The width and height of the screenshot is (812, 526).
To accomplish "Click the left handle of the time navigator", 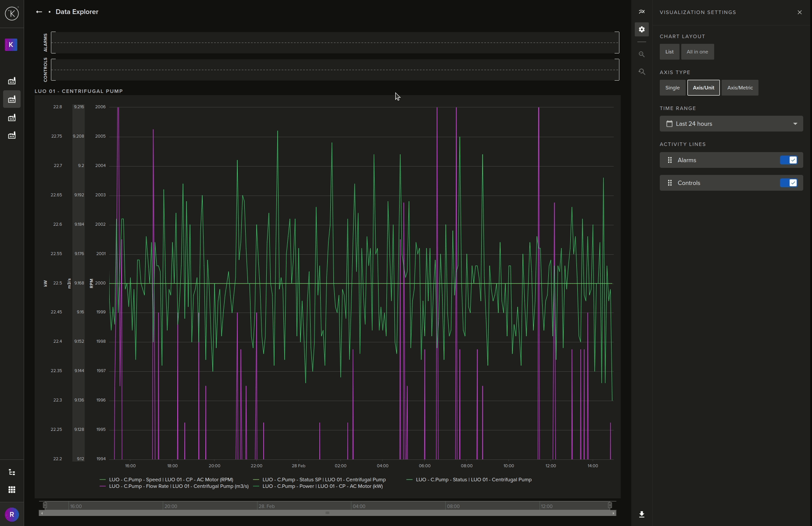I will [x=45, y=505].
